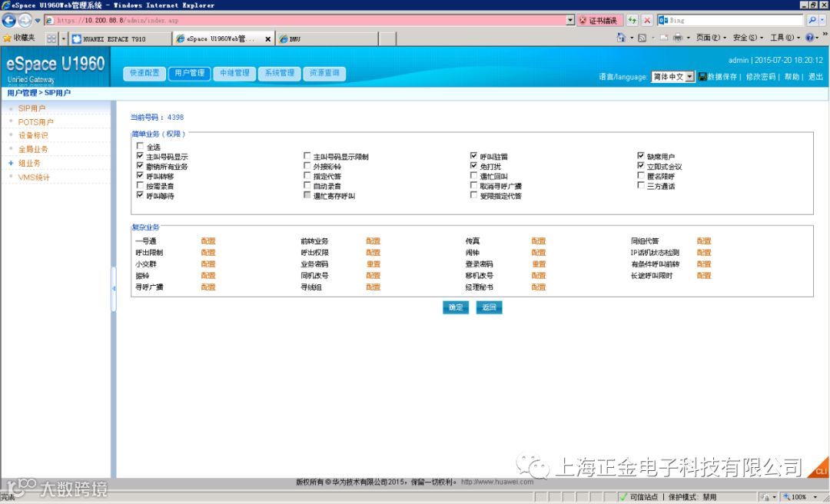Click the 数据保存 floppy disk icon
This screenshot has height=504, width=830.
(702, 77)
